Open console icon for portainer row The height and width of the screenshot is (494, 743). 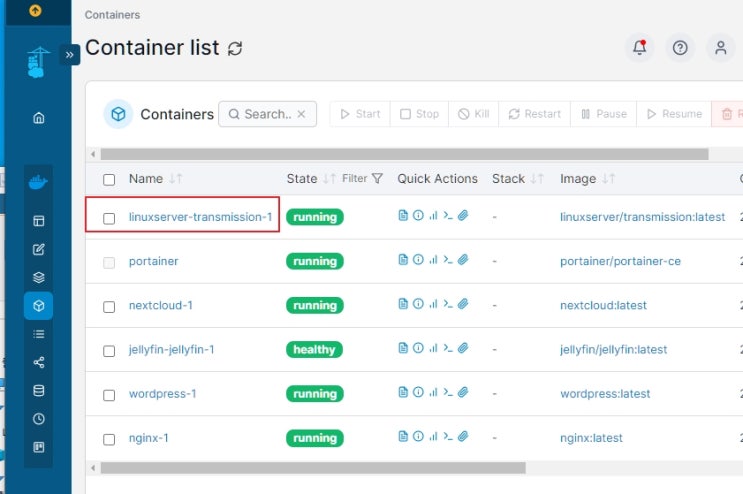tap(448, 260)
